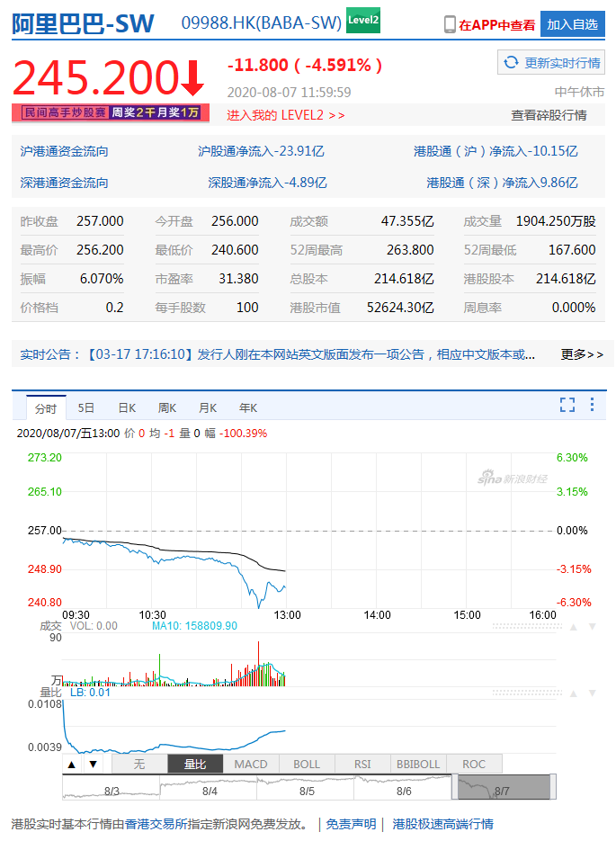
Task: Click the phone icon for APP view
Action: (450, 24)
